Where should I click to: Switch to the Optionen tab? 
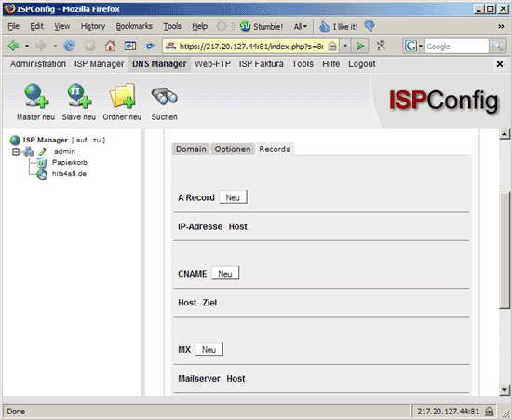click(233, 149)
